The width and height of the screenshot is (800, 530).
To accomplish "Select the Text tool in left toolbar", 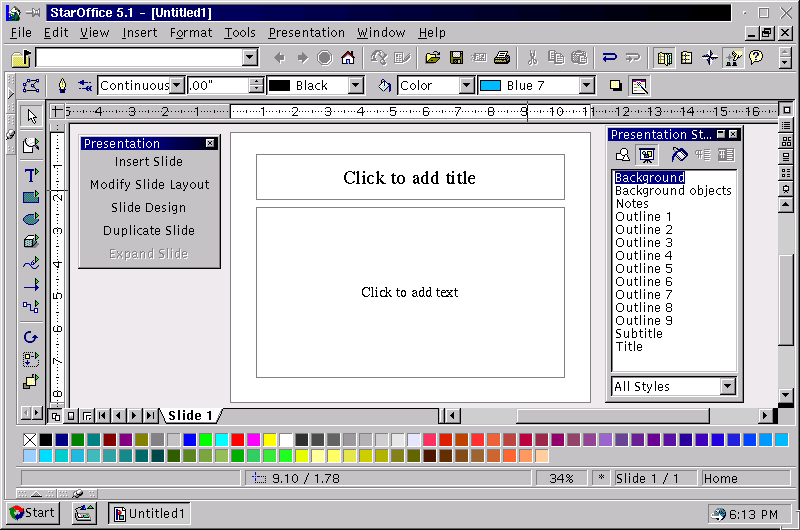I will (x=31, y=174).
